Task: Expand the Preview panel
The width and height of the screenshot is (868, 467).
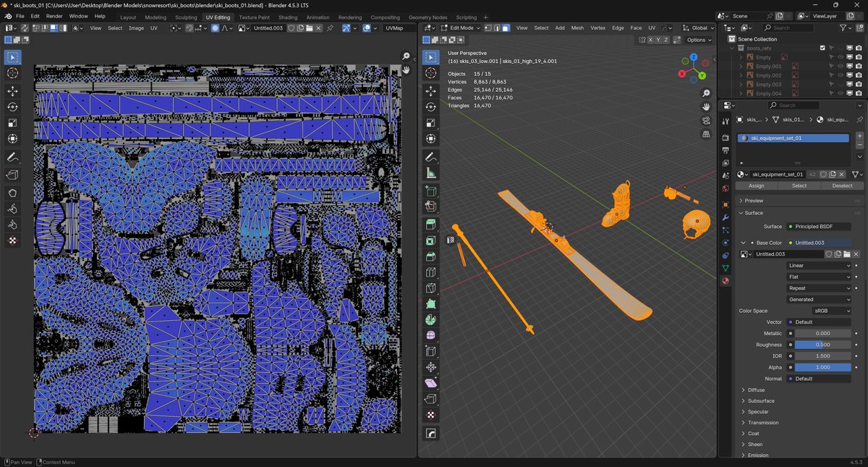Action: coord(754,201)
